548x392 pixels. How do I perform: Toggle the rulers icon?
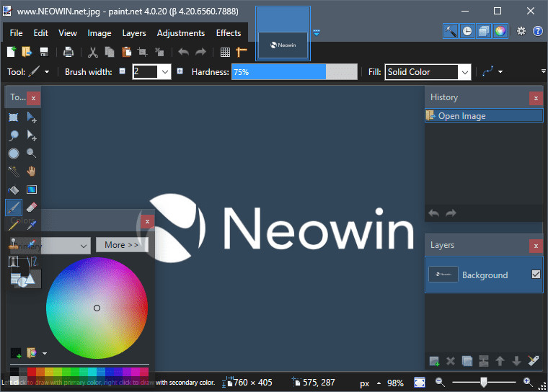pyautogui.click(x=242, y=52)
